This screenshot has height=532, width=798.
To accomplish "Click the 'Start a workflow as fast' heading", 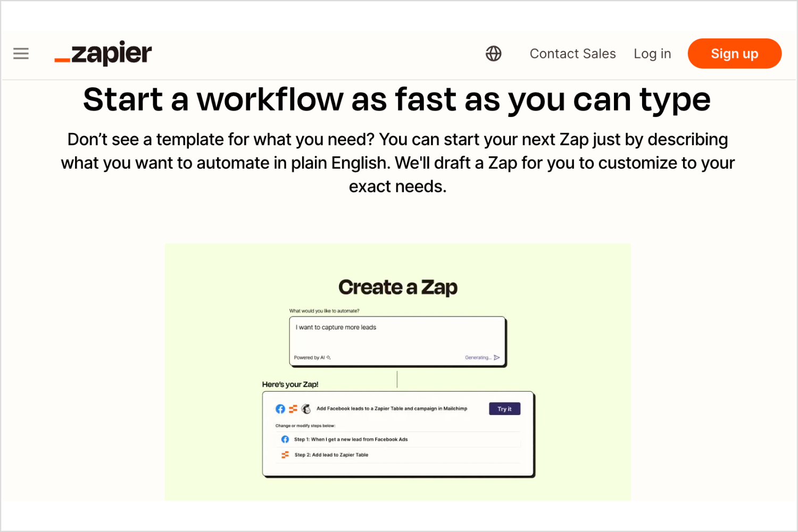I will click(397, 99).
